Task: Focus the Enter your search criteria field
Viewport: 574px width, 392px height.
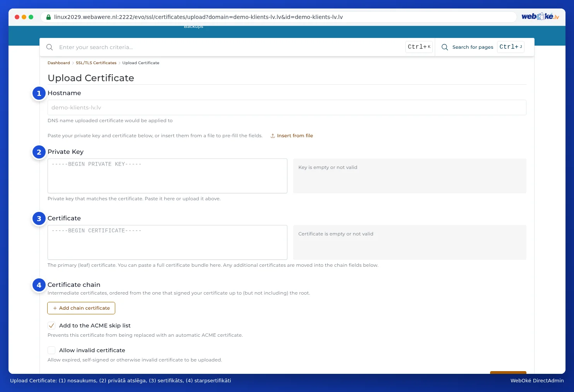Action: [230, 47]
